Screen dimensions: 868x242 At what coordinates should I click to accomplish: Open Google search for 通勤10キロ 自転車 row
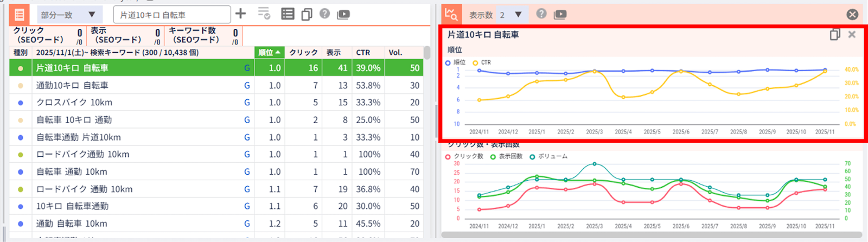point(247,85)
